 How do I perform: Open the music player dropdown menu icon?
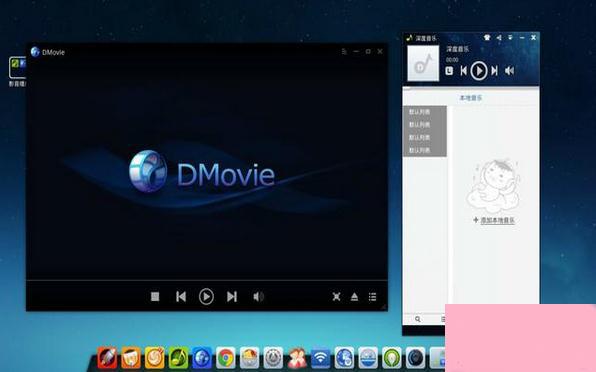pos(510,38)
